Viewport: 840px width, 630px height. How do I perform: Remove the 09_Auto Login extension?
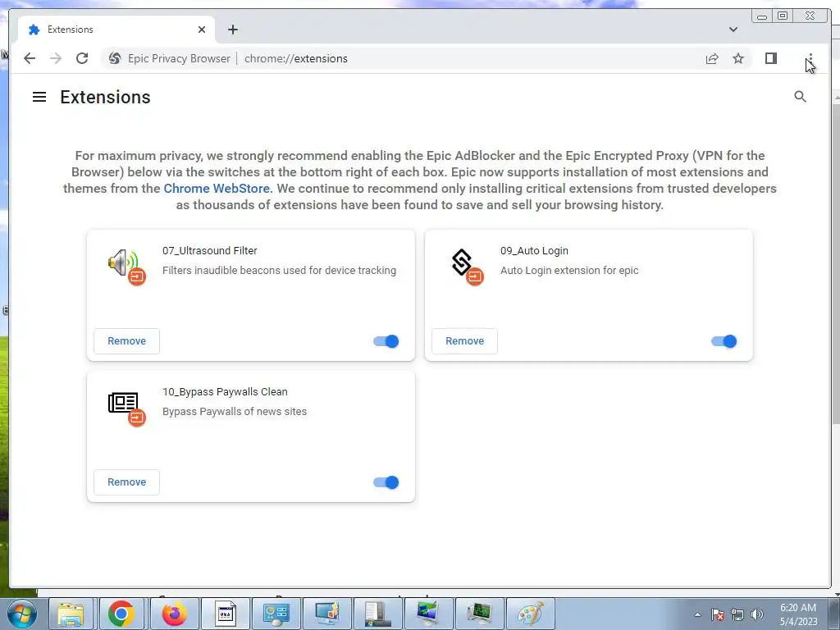(x=464, y=341)
